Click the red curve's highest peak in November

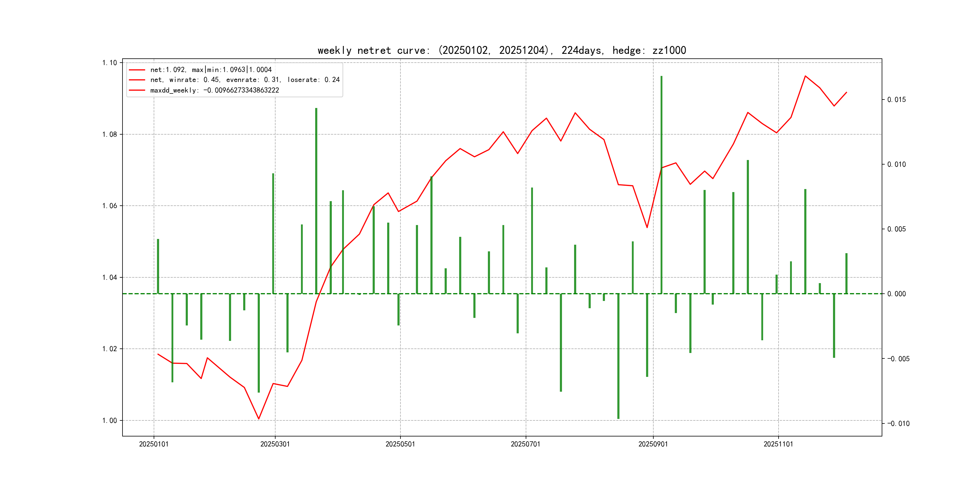pos(805,76)
